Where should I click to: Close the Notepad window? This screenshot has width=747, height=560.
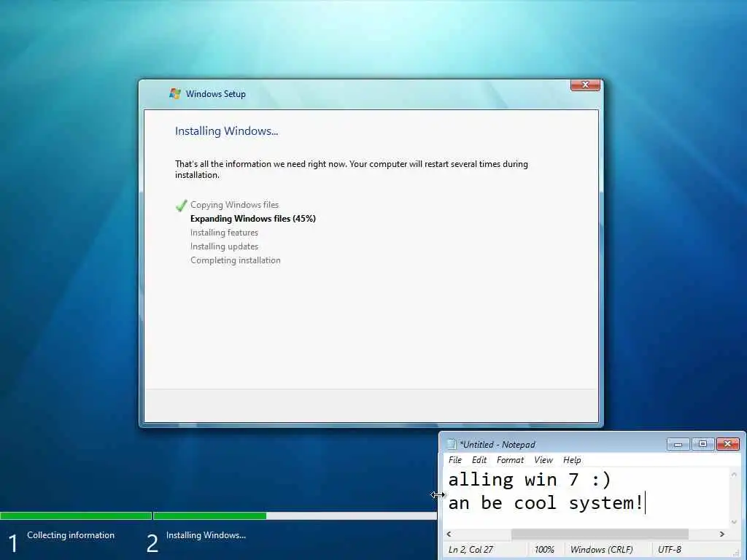point(727,444)
